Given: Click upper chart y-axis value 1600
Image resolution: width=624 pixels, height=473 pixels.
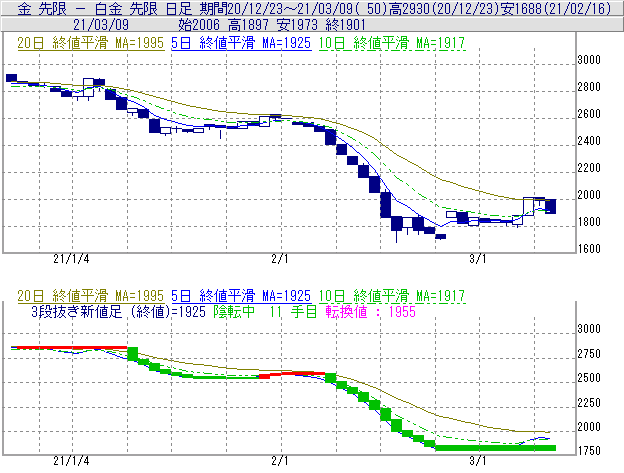Looking at the screenshot, I should click(x=589, y=249).
